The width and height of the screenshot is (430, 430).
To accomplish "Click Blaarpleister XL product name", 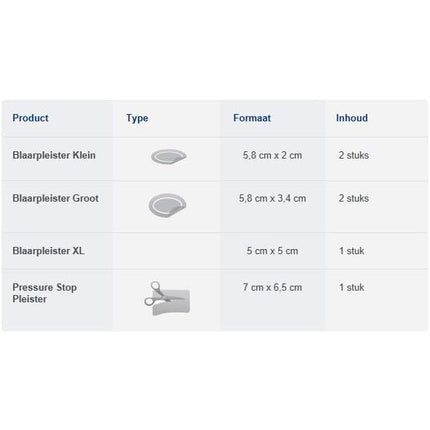I will pyautogui.click(x=48, y=251).
